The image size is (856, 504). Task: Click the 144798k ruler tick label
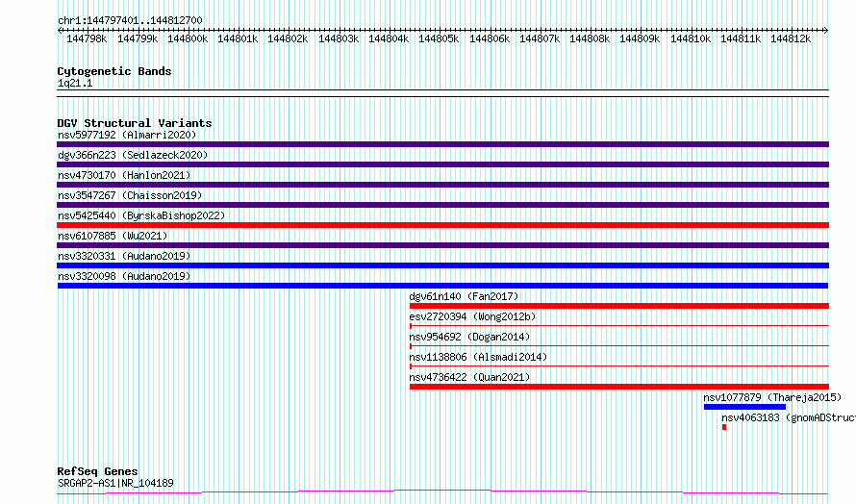click(x=87, y=38)
